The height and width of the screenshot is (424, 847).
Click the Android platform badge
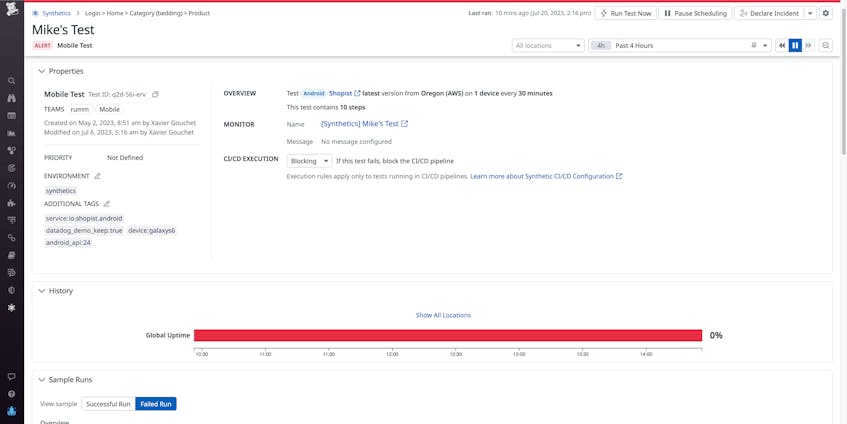click(314, 93)
